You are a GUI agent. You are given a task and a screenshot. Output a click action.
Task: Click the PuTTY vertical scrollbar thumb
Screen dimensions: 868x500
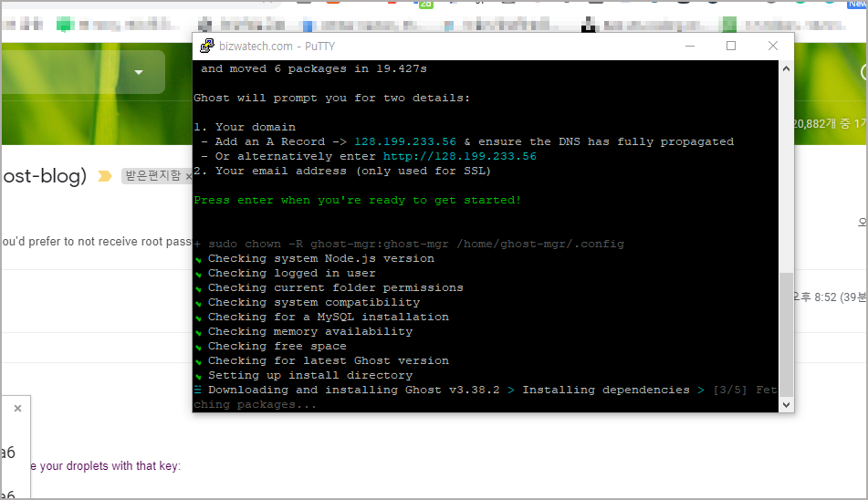click(x=786, y=334)
